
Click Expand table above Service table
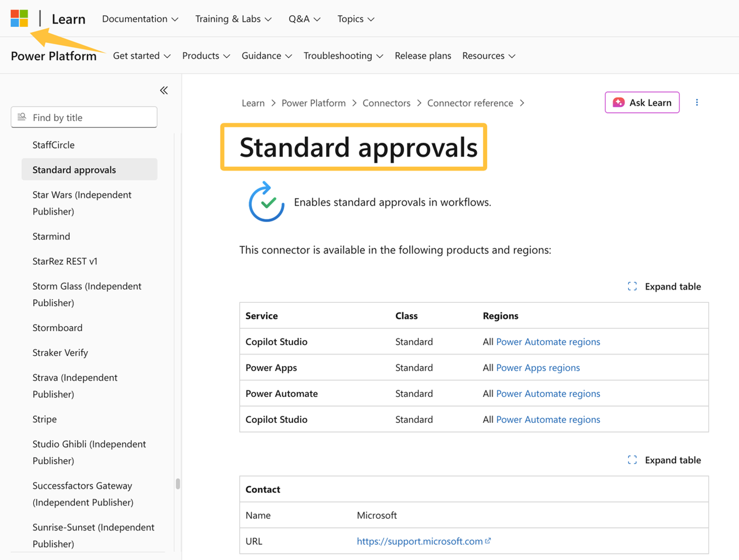coord(664,286)
